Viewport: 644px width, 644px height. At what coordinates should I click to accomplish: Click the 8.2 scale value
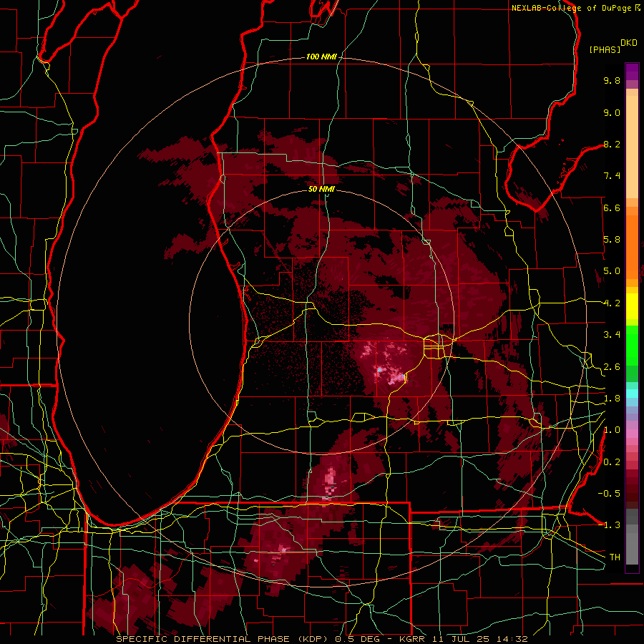click(612, 144)
